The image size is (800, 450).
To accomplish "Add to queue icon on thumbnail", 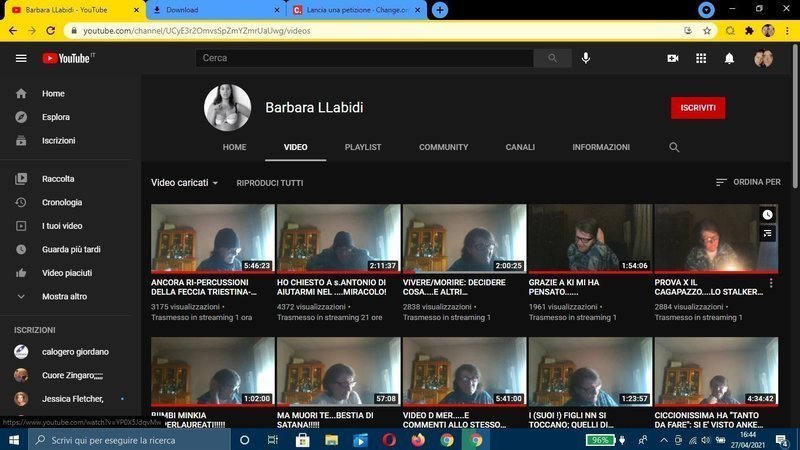I will click(767, 233).
